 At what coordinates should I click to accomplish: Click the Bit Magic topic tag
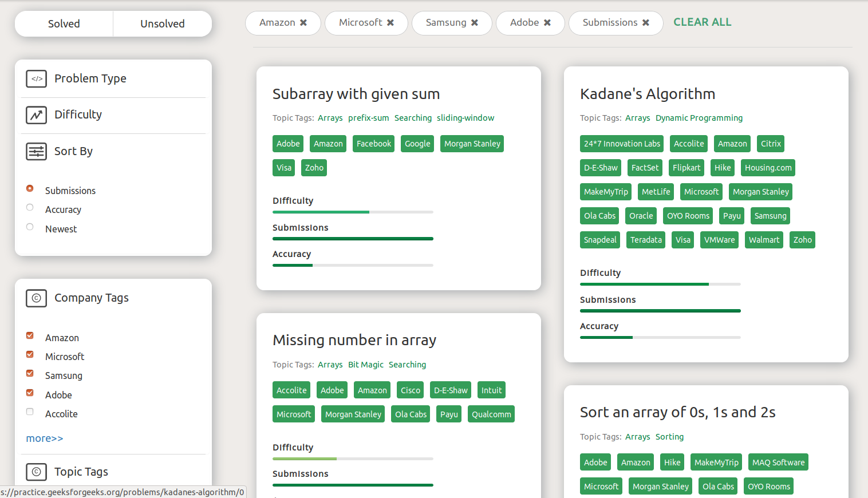pyautogui.click(x=366, y=365)
